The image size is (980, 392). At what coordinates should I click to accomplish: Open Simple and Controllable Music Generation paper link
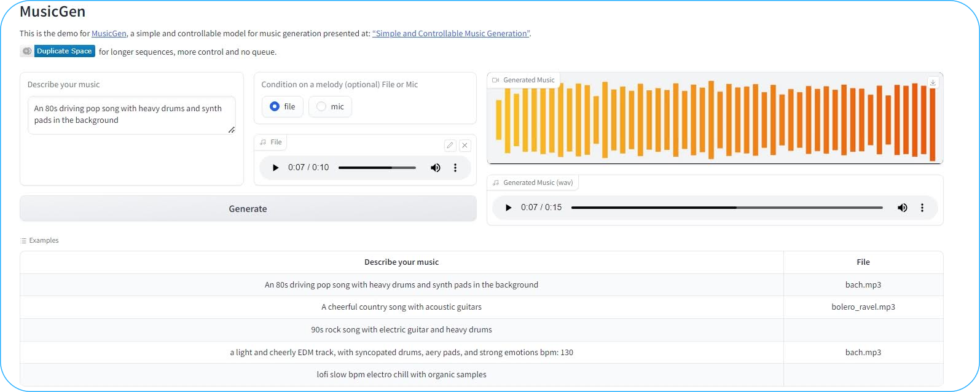[x=451, y=34]
